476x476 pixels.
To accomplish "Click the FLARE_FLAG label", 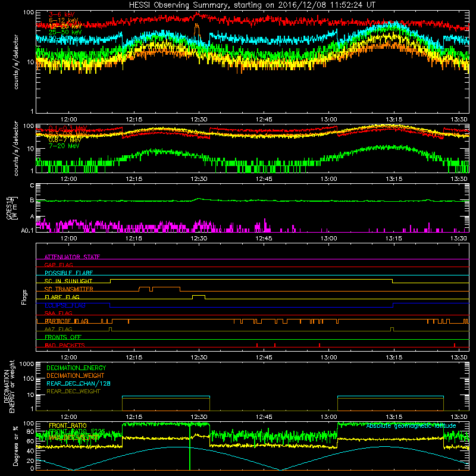I will coord(62,297).
